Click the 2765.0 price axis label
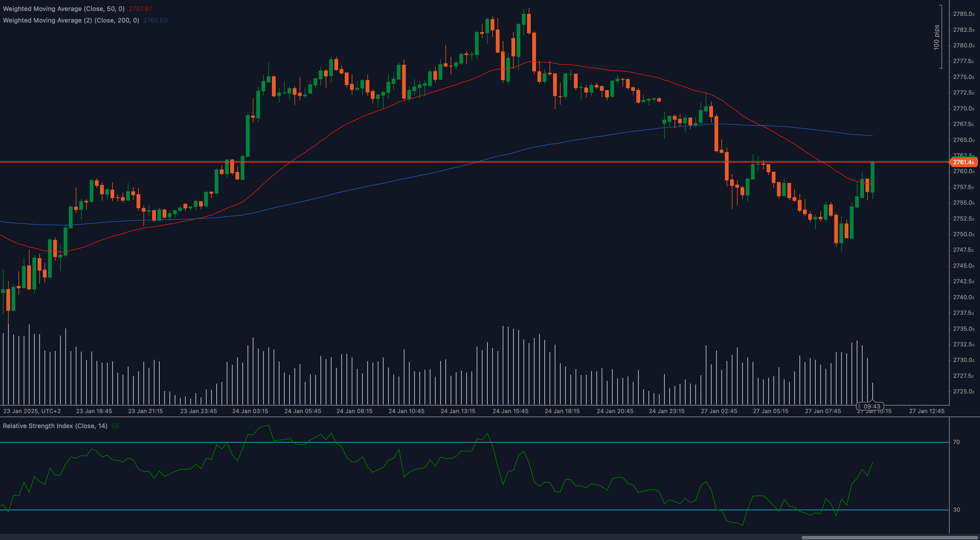 [963, 140]
